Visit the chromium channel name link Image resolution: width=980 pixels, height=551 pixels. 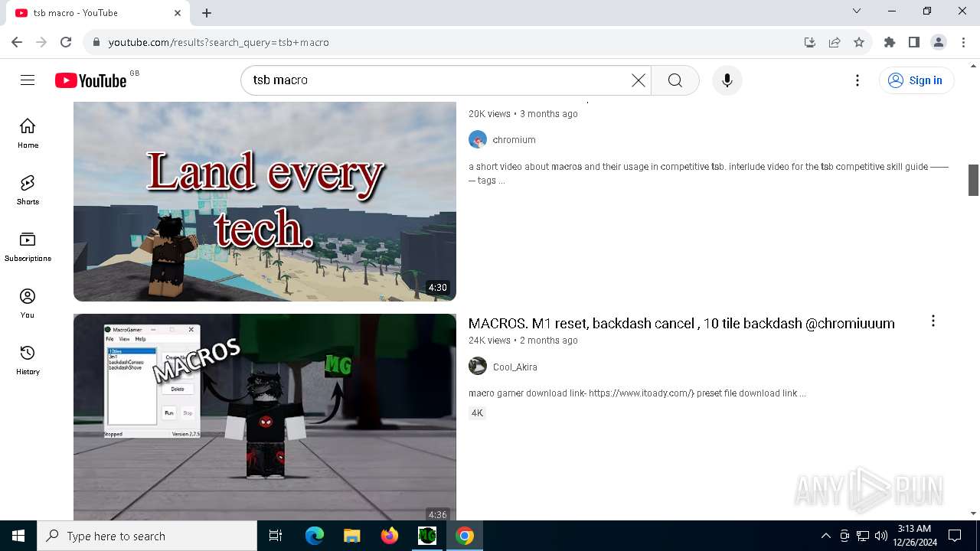pos(514,140)
